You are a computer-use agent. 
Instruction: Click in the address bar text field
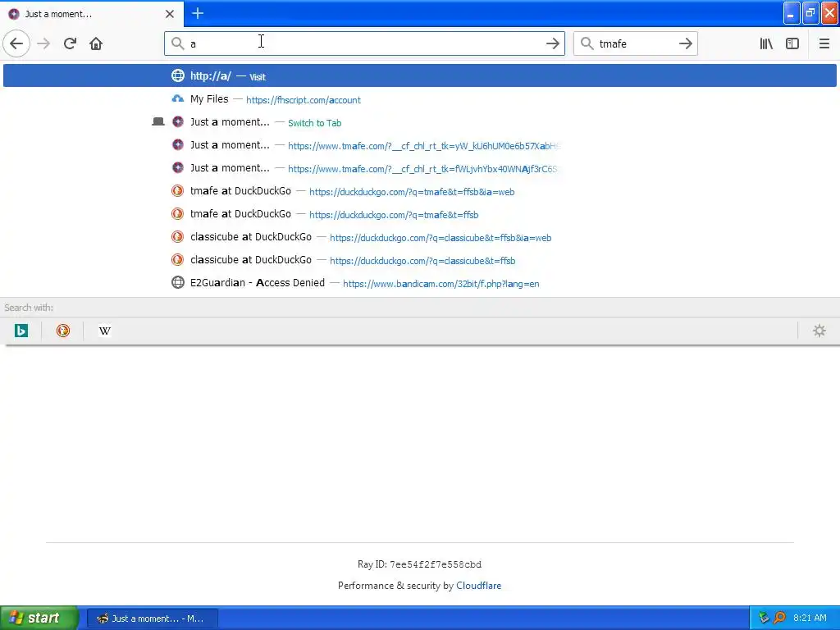[364, 43]
